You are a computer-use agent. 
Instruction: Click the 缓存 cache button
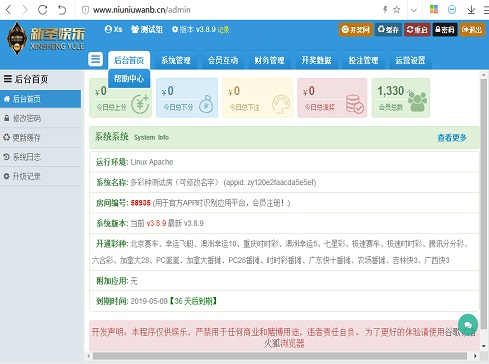pyautogui.click(x=388, y=30)
